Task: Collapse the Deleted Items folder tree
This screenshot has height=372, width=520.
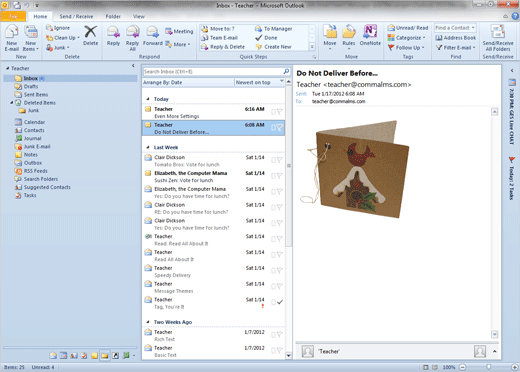Action: click(x=12, y=103)
